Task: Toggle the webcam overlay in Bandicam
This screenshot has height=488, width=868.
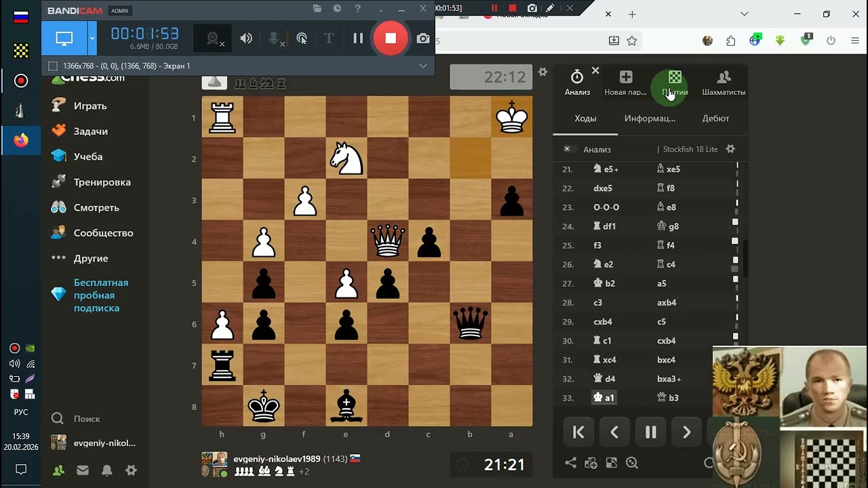Action: point(214,39)
